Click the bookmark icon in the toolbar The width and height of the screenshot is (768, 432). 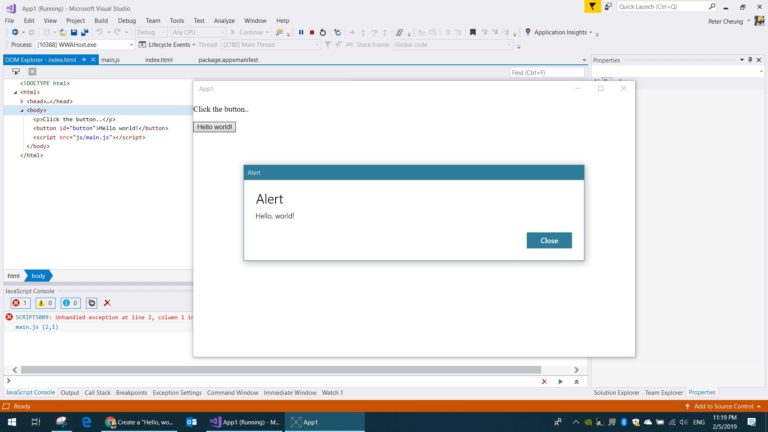tap(472, 32)
